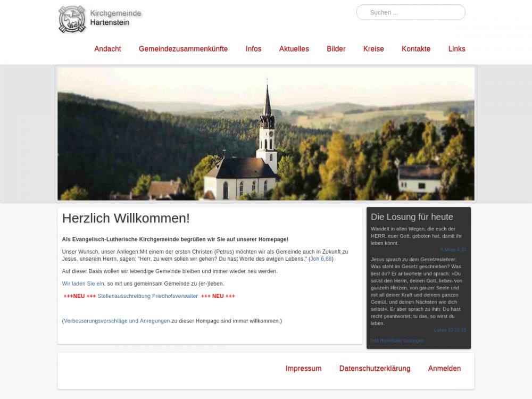This screenshot has height=399, width=532.
Task: Navigate to the Links page
Action: (x=456, y=49)
